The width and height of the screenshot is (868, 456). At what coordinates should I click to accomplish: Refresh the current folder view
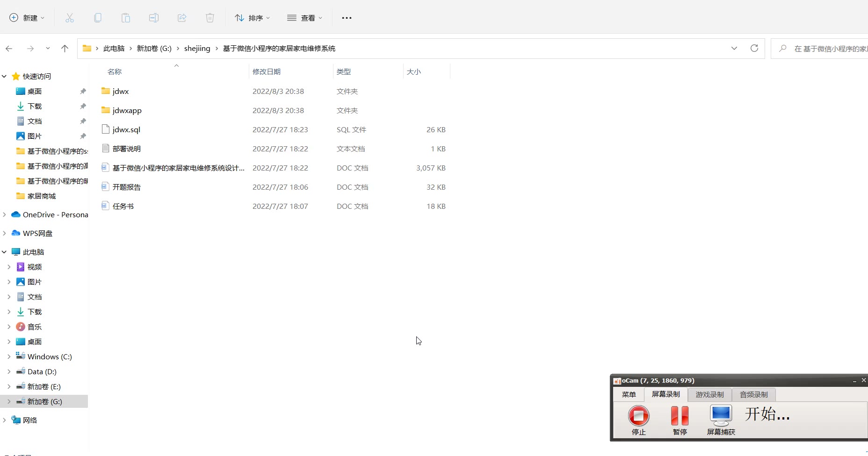(754, 48)
